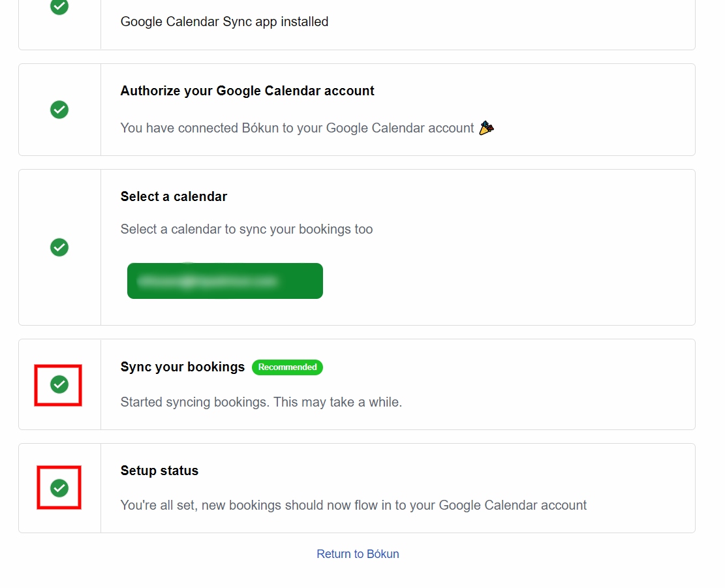Click the Google Calendar Sync app installed text
The width and height of the screenshot is (725, 588).
point(224,22)
